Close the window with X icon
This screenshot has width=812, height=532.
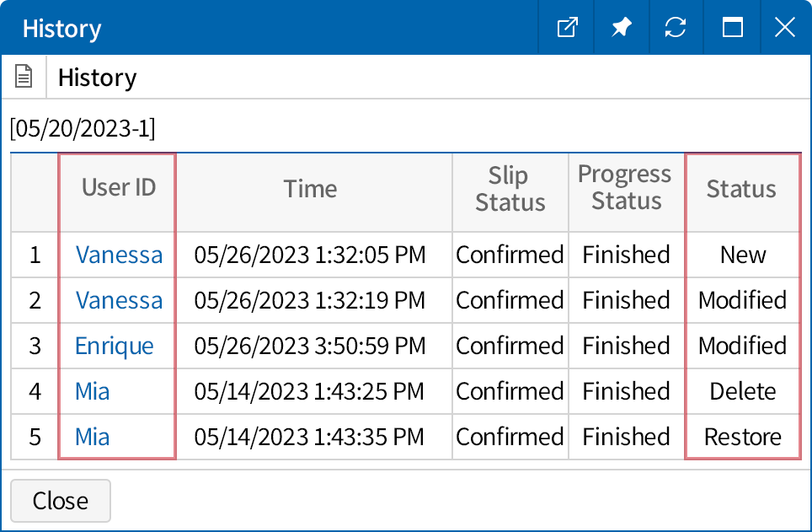click(784, 28)
